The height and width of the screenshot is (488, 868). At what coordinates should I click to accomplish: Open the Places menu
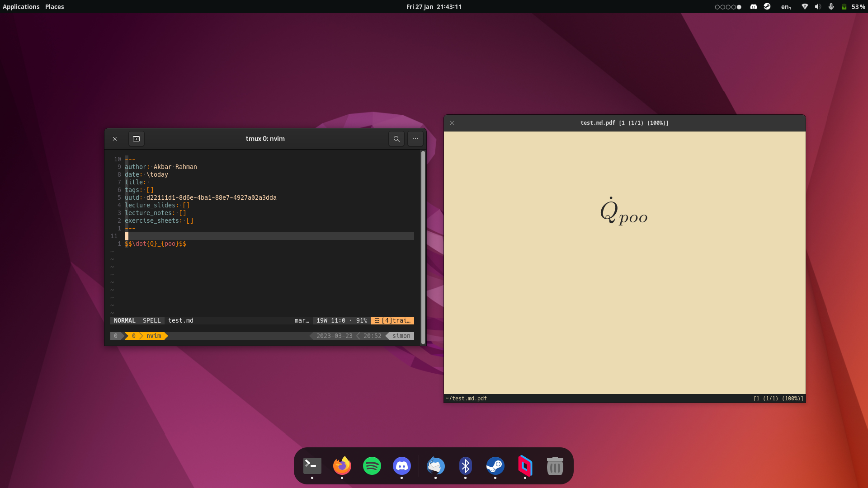[x=54, y=7]
